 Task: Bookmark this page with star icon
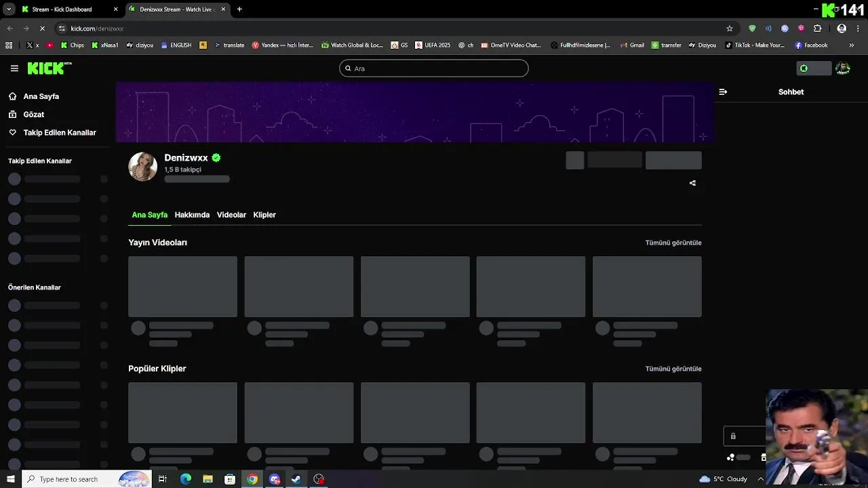730,28
